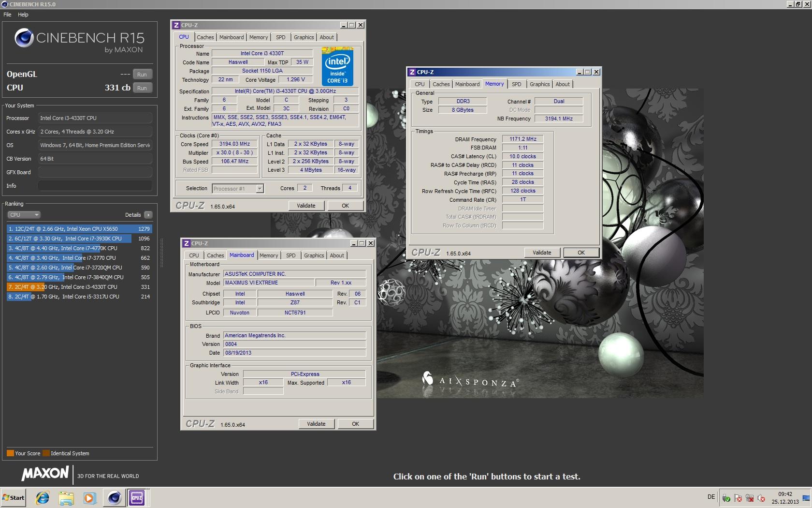Click the Z icon in Mainboard CPU-Z titlebar
The image size is (812, 508).
pos(187,243)
